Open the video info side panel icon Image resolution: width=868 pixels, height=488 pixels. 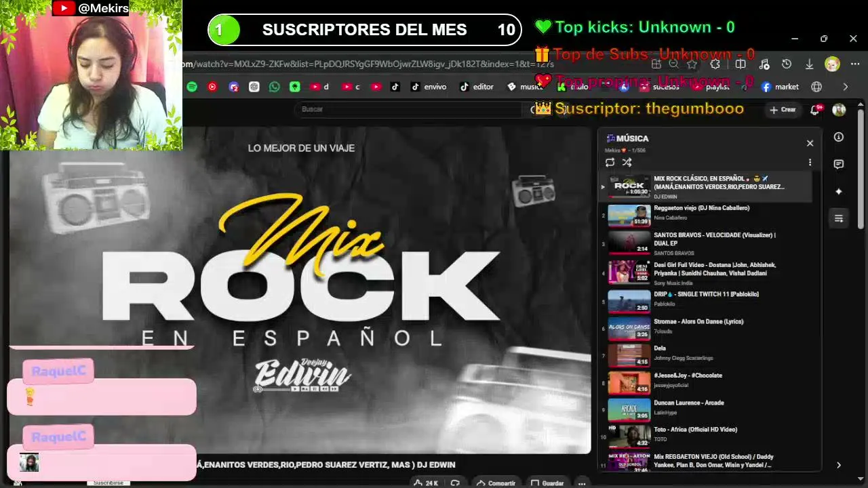click(839, 138)
